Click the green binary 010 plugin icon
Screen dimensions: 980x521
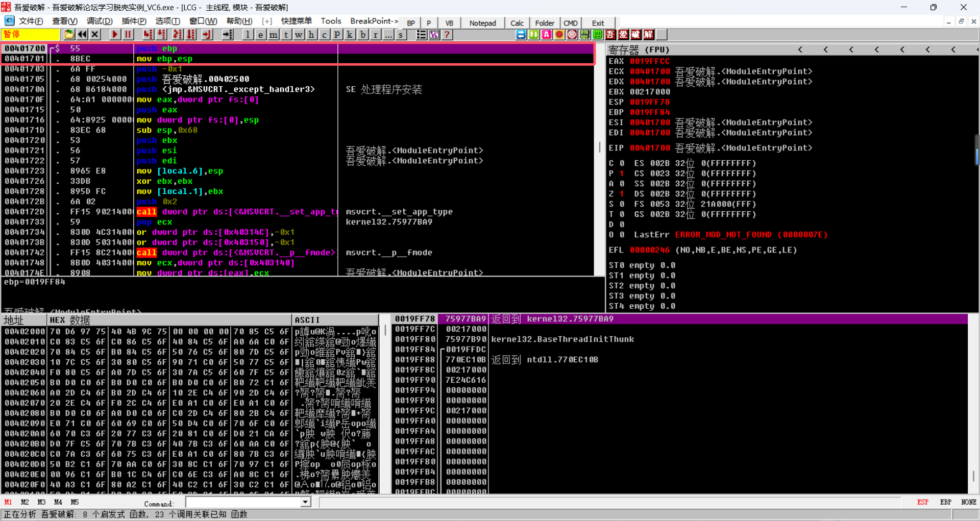[x=584, y=35]
